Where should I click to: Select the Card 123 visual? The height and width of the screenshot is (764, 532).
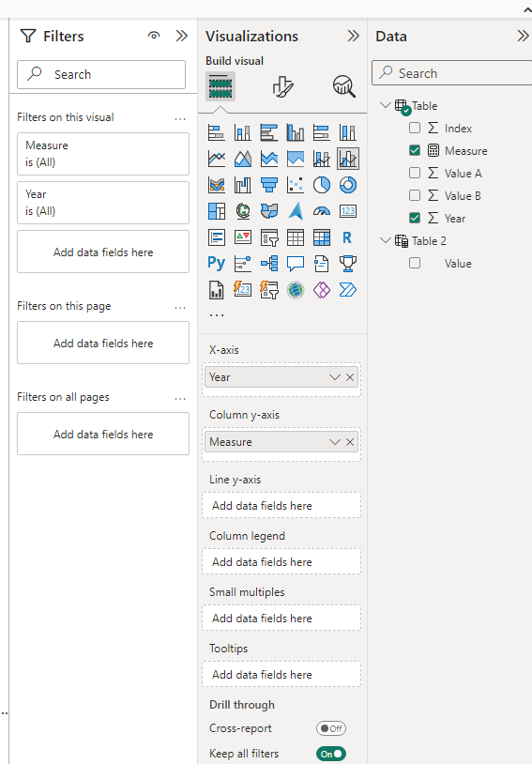pyautogui.click(x=348, y=211)
